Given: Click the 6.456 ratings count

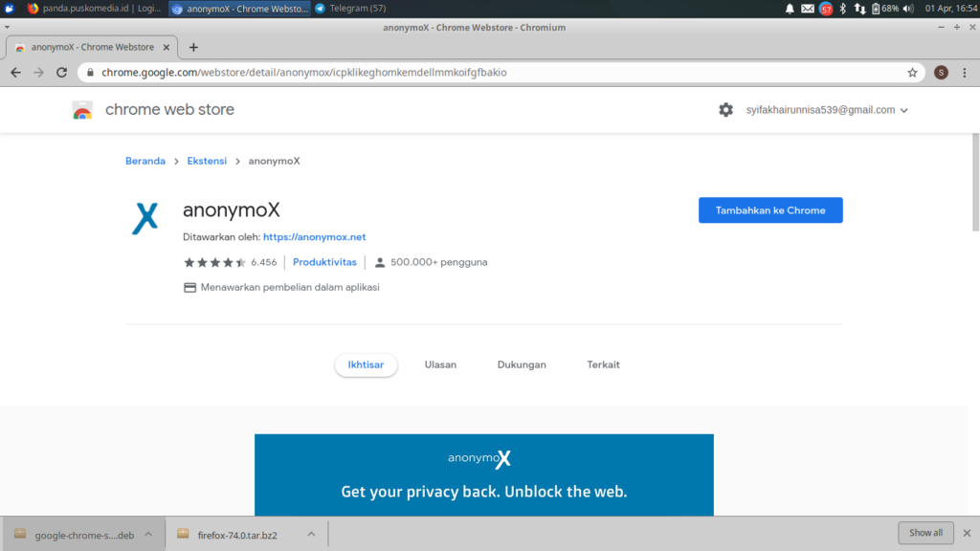Looking at the screenshot, I should 264,262.
